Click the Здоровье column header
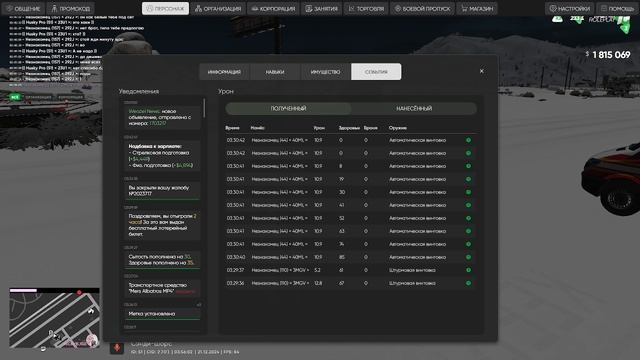The width and height of the screenshot is (640, 360). point(349,128)
